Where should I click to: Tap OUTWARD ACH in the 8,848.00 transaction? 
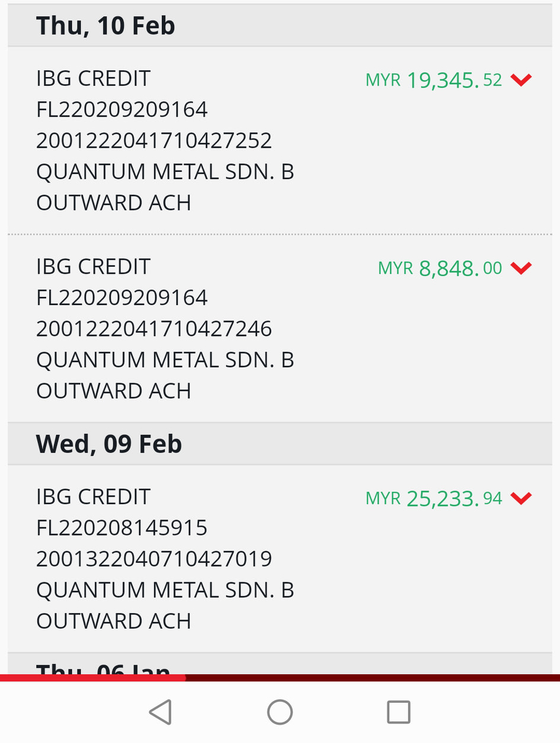(x=114, y=391)
